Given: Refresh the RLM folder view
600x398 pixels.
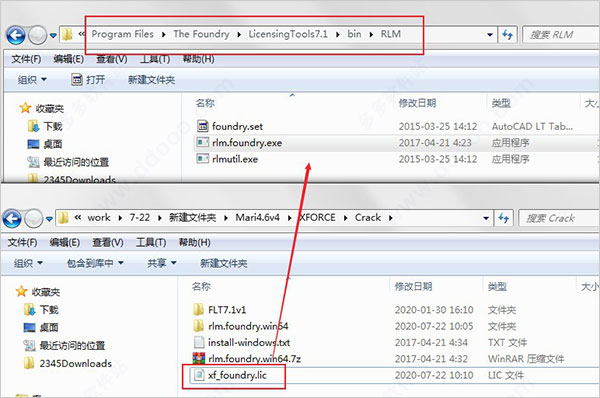Looking at the screenshot, I should tap(508, 35).
